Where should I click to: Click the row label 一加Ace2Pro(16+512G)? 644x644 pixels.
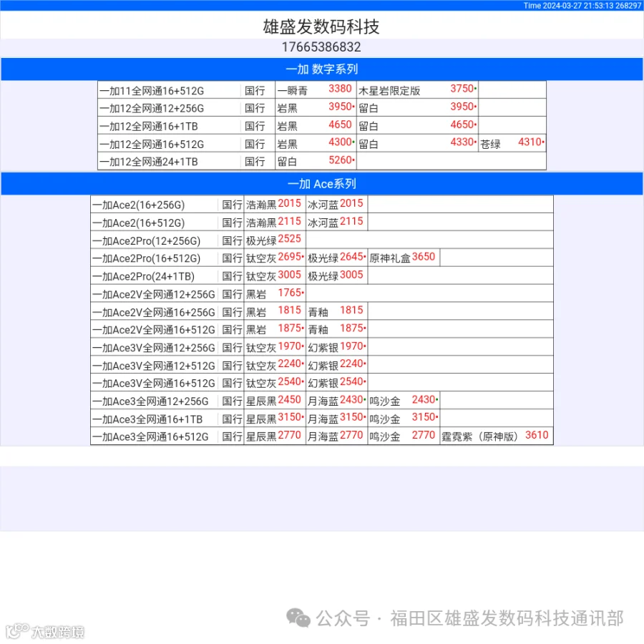(146, 258)
